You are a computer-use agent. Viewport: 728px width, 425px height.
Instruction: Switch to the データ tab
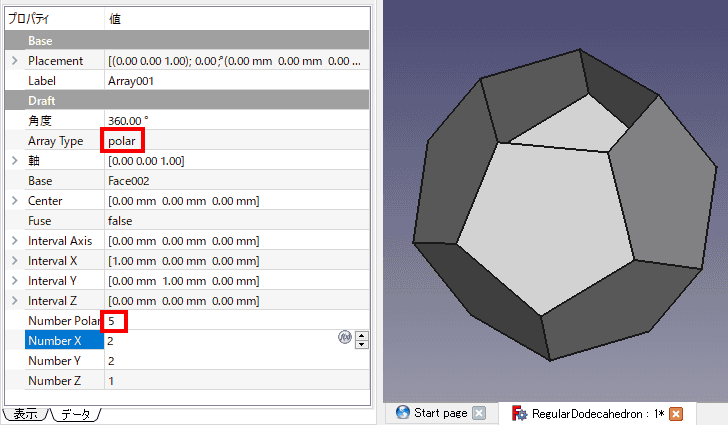(76, 413)
